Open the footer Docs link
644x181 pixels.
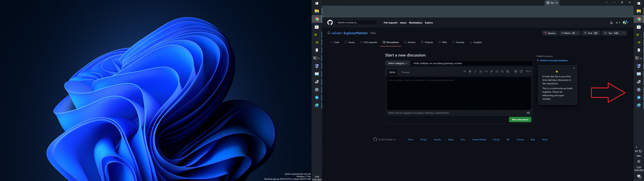tap(463, 139)
